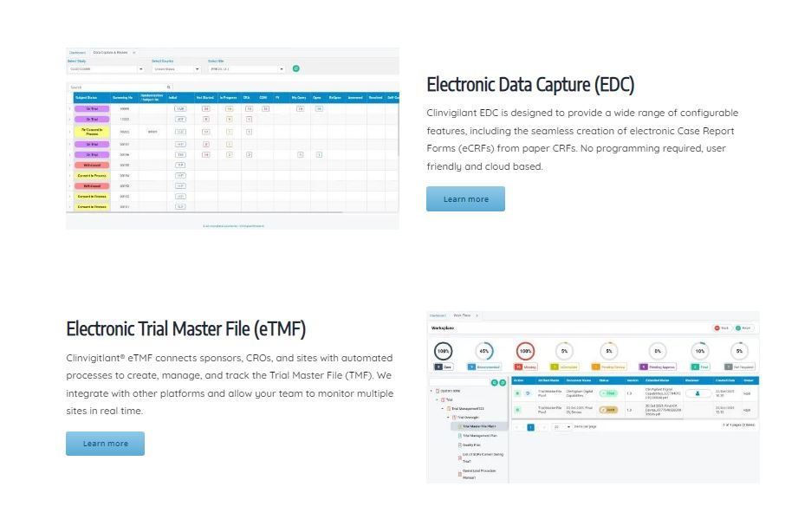
Task: Select the Data Capture & Review tab
Action: (110, 53)
